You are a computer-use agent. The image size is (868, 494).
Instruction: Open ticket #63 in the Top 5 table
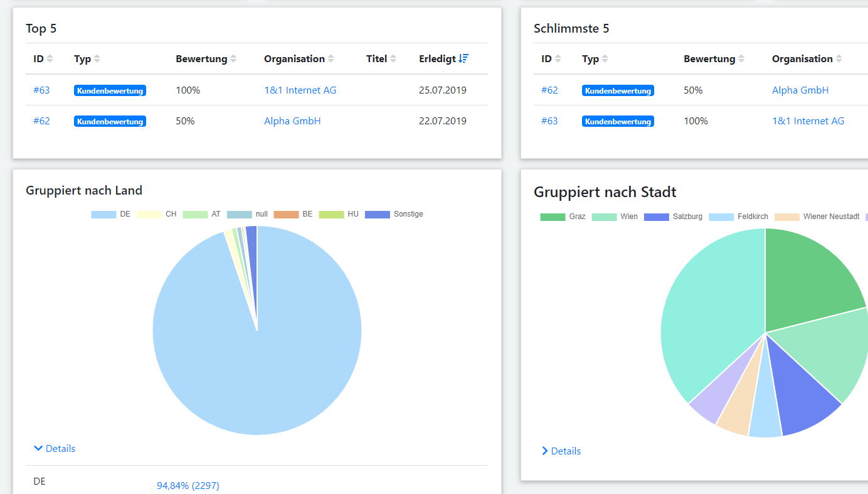[41, 90]
